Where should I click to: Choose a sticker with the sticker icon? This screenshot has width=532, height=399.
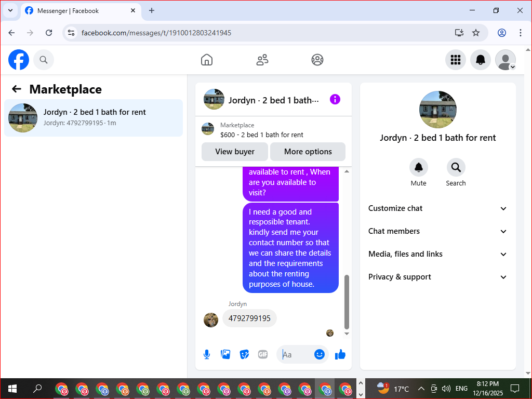click(244, 354)
